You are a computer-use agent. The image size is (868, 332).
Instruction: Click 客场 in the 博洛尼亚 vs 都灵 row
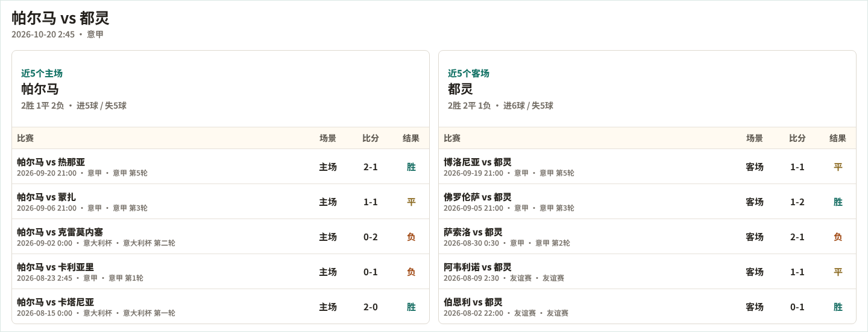click(x=755, y=167)
